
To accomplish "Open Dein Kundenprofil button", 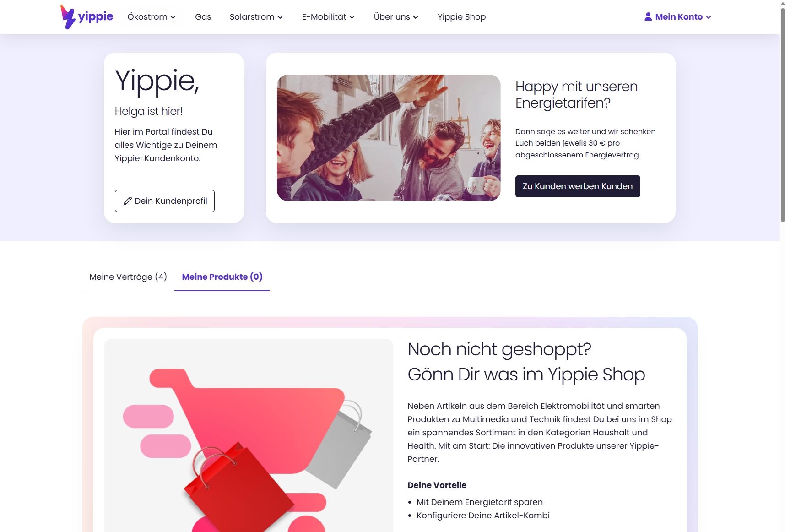I will (165, 201).
